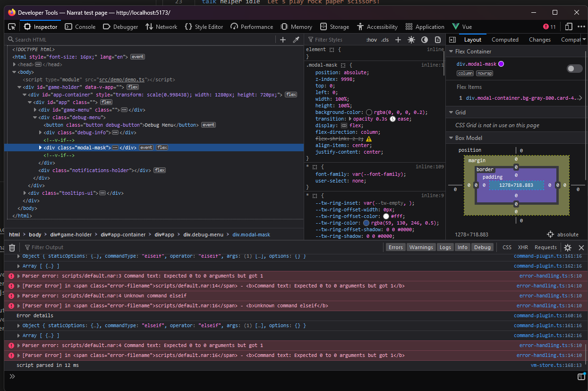Click the Search HTML field
The height and width of the screenshot is (391, 588).
(142, 40)
